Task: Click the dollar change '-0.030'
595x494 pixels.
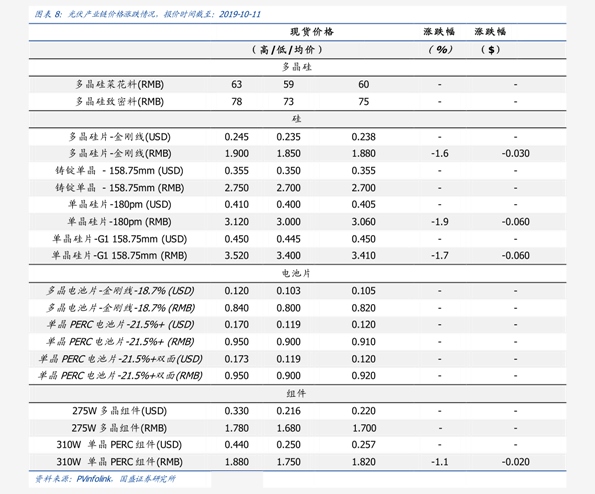Action: 516,153
